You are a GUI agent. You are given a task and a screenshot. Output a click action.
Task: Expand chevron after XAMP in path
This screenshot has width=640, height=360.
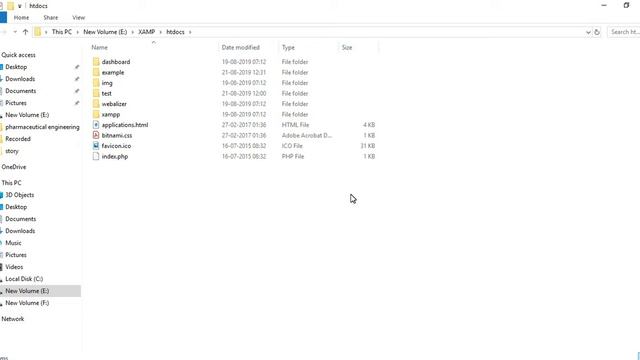(160, 32)
